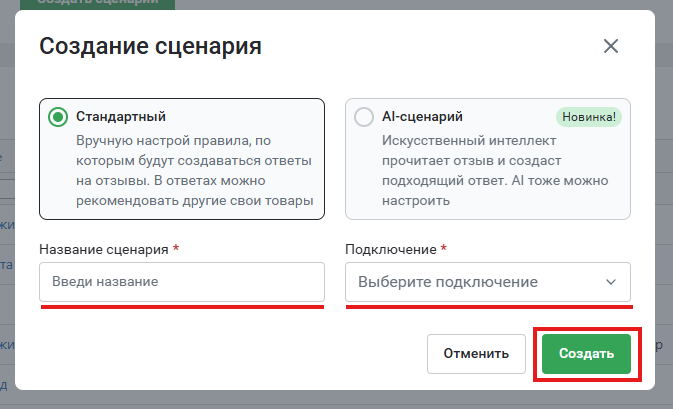Click the Стандартный description text
673x409 pixels.
pos(194,170)
